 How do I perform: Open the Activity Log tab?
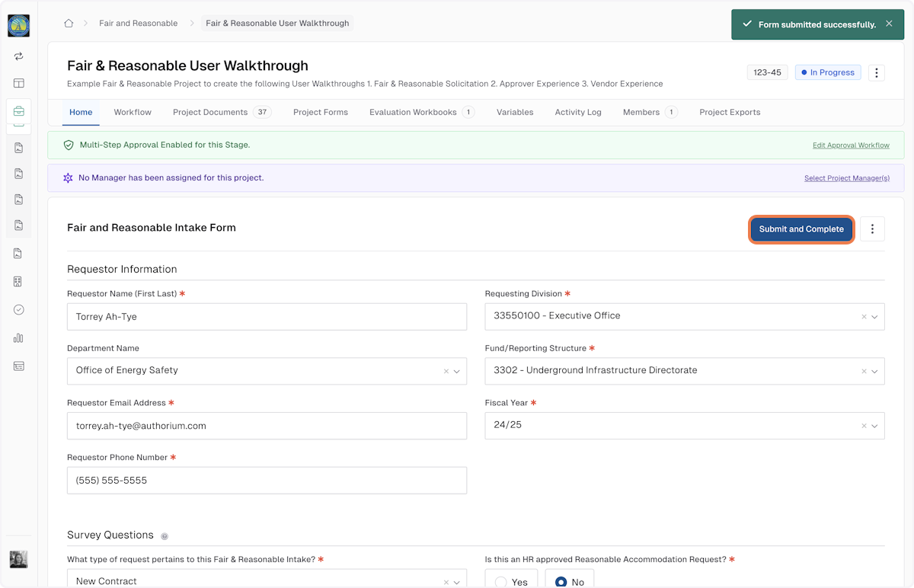click(578, 112)
